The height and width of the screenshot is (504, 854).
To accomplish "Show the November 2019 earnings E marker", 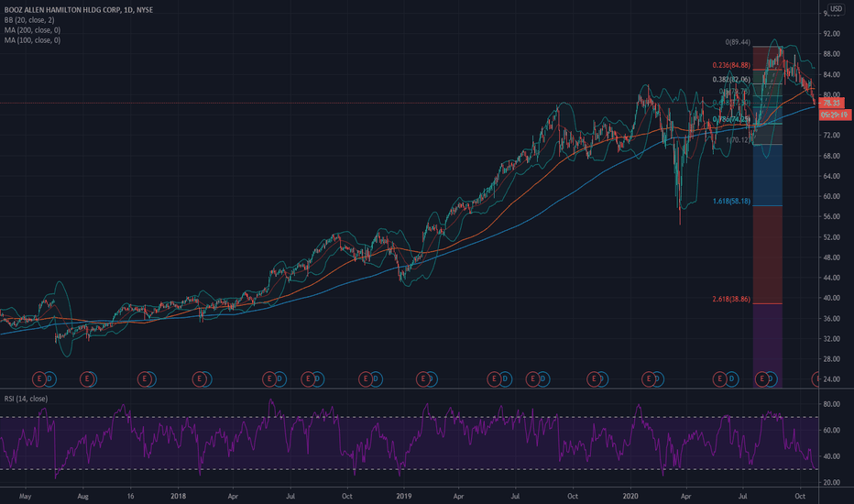I will [593, 378].
